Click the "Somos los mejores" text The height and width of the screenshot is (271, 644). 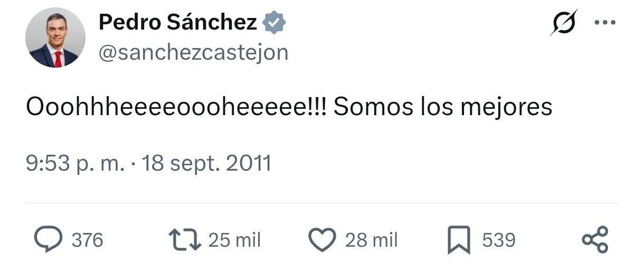click(x=443, y=107)
